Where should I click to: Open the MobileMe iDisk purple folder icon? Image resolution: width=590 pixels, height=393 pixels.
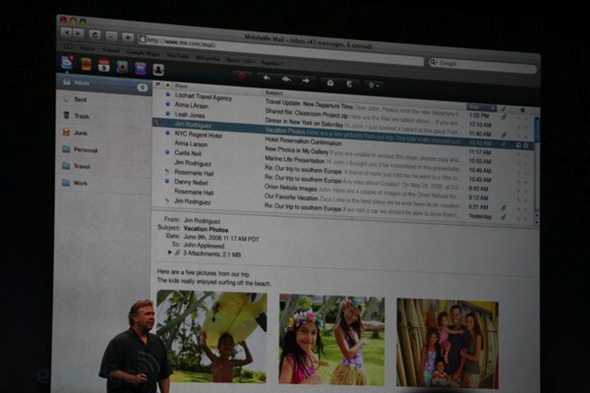coord(140,69)
